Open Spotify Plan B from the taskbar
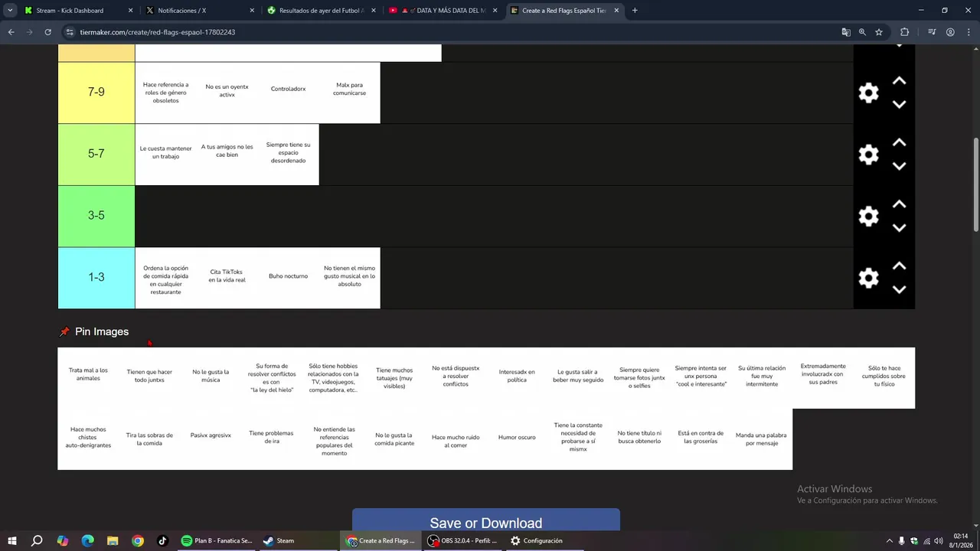This screenshot has height=551, width=980. 217,541
